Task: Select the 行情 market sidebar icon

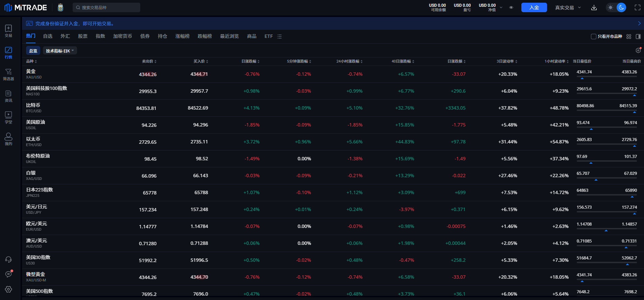Action: [8, 52]
